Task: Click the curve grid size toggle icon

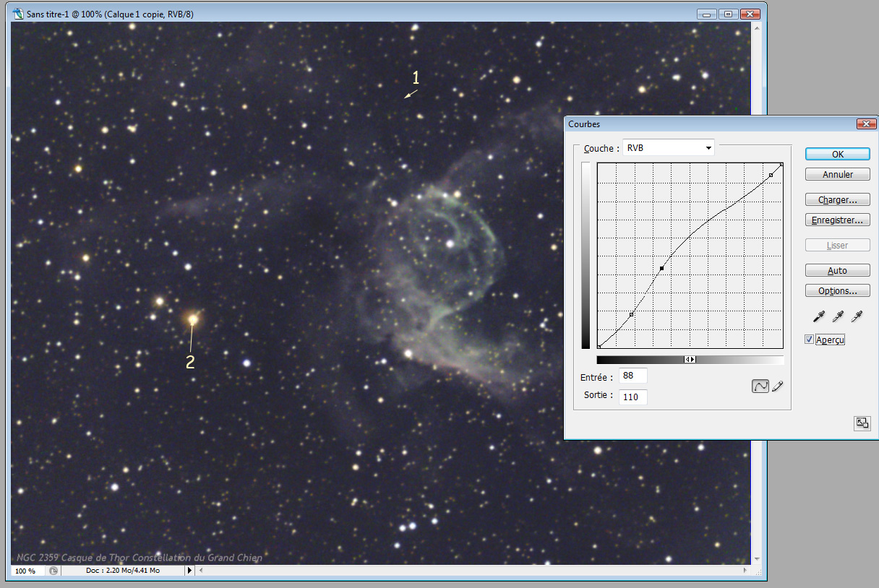Action: coord(862,423)
